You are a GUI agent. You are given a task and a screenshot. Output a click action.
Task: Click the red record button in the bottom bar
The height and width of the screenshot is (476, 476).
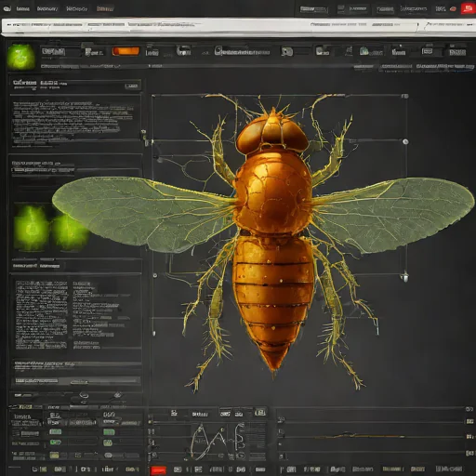[x=158, y=469]
